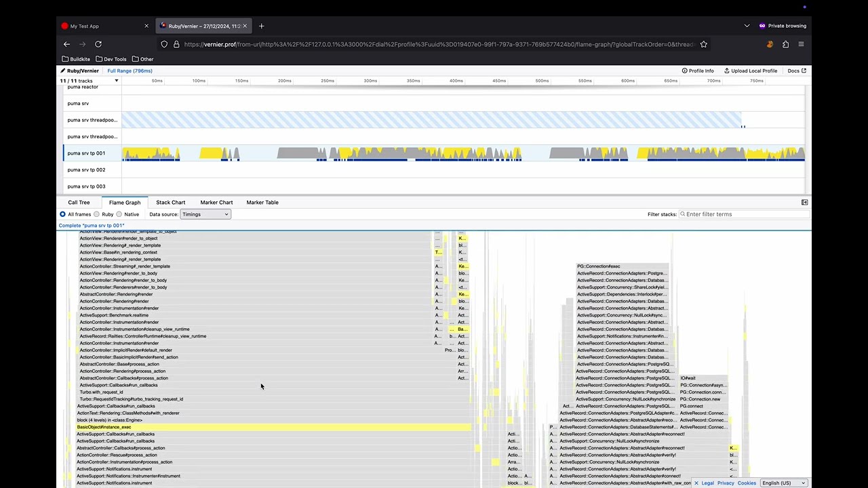Select the Native radio button
Screen dimensions: 868x488
point(119,214)
